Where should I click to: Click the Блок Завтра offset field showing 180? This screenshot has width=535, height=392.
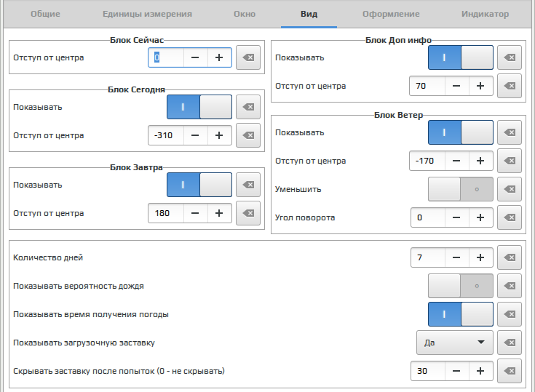coord(166,213)
